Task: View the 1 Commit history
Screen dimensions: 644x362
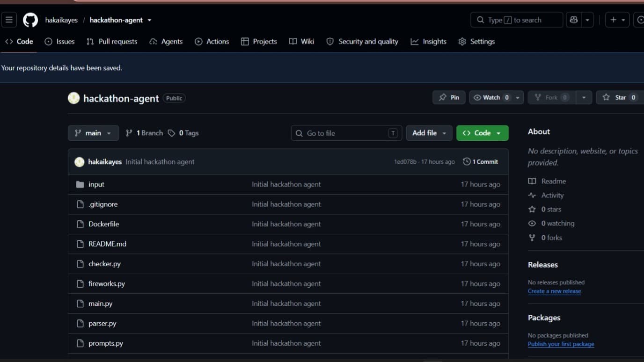Action: point(481,162)
